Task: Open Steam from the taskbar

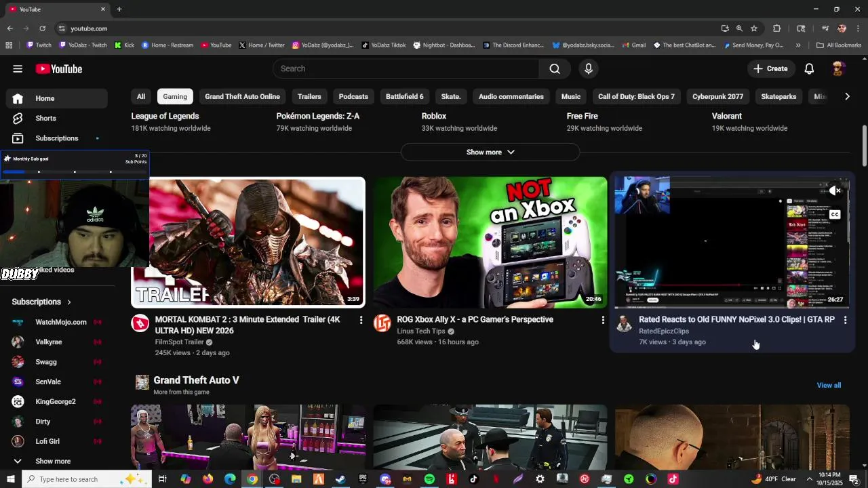Action: [340, 479]
